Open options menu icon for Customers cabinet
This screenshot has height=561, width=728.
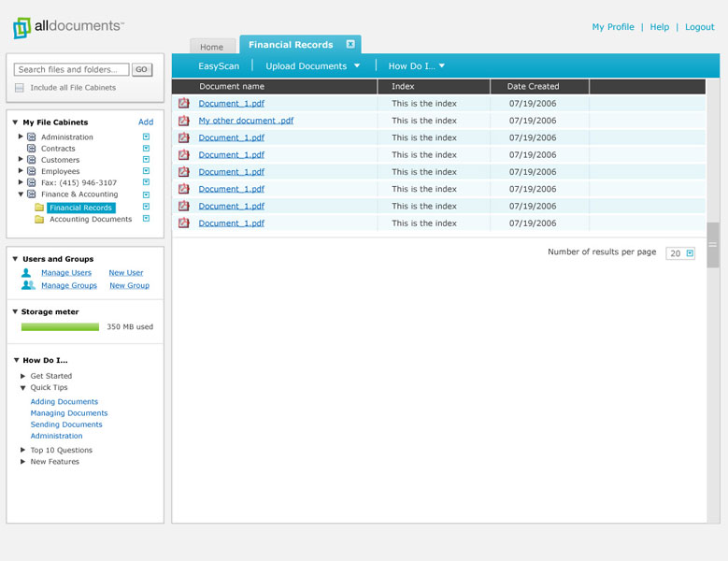[146, 160]
